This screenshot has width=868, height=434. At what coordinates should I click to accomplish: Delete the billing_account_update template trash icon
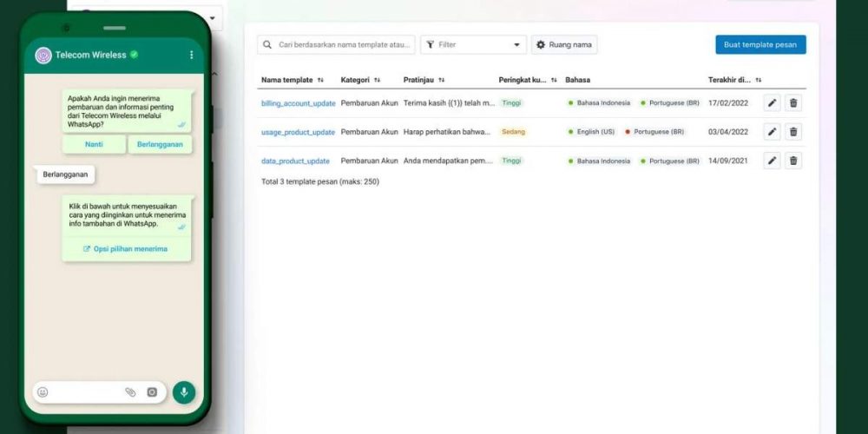pyautogui.click(x=793, y=103)
